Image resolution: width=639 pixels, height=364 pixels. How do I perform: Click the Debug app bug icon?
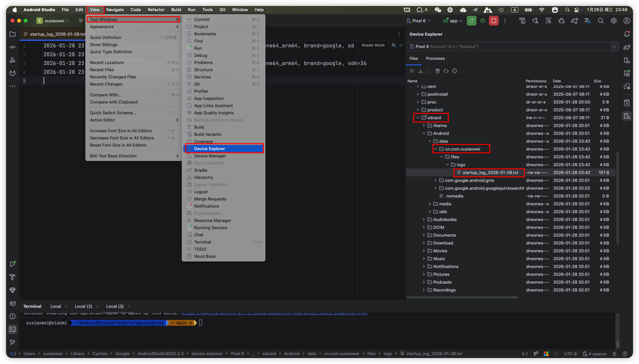point(482,21)
